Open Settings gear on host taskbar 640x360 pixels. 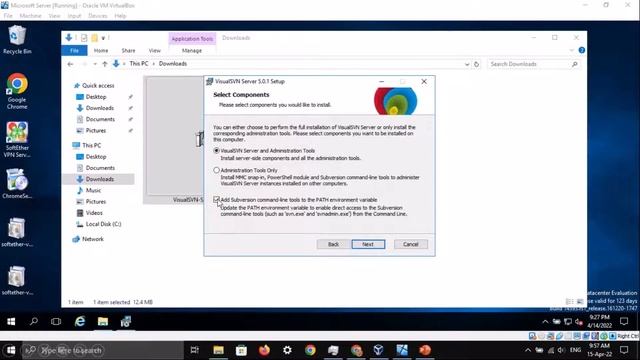coord(287,350)
